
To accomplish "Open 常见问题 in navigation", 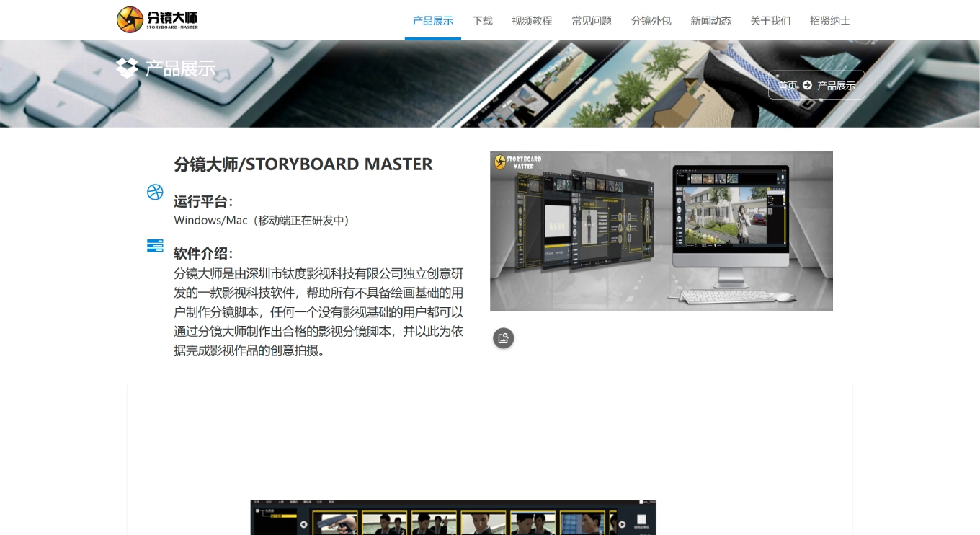I will [592, 20].
